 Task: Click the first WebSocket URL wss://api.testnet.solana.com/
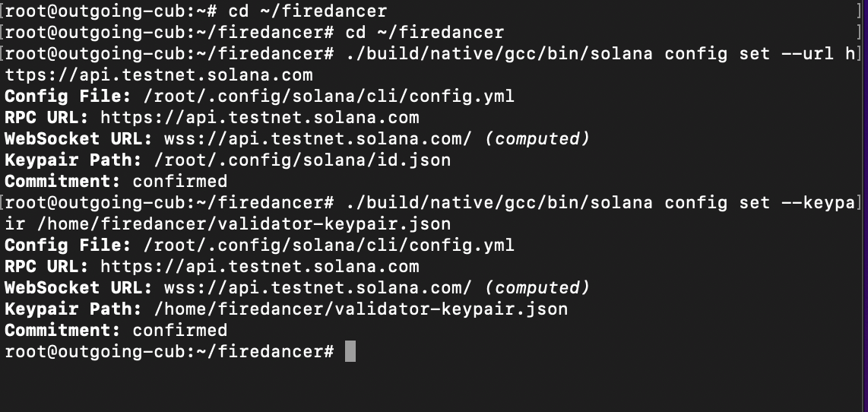coord(318,139)
